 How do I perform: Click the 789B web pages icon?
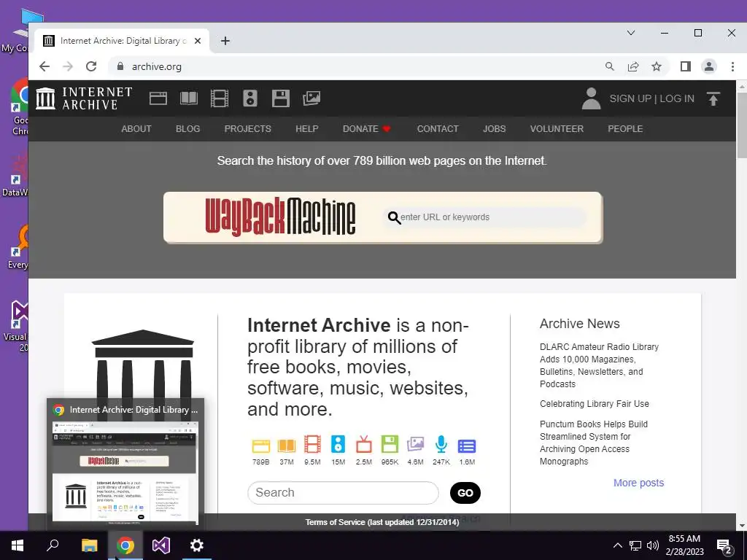(x=260, y=446)
